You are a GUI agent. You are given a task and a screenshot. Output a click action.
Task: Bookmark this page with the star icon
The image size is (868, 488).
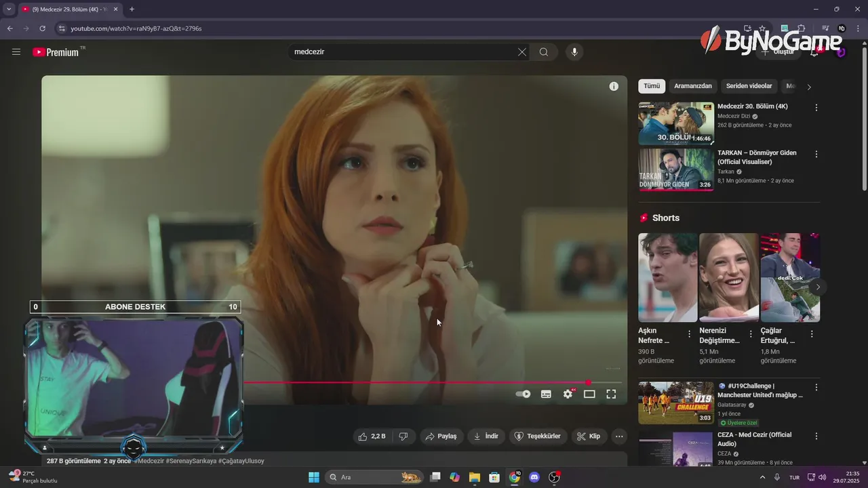tap(762, 28)
